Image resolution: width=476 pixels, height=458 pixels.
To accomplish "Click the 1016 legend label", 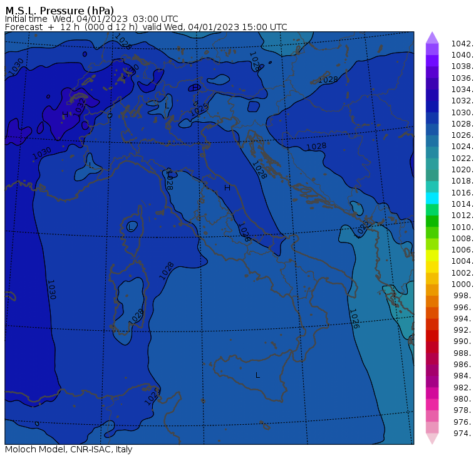I will (x=462, y=193).
